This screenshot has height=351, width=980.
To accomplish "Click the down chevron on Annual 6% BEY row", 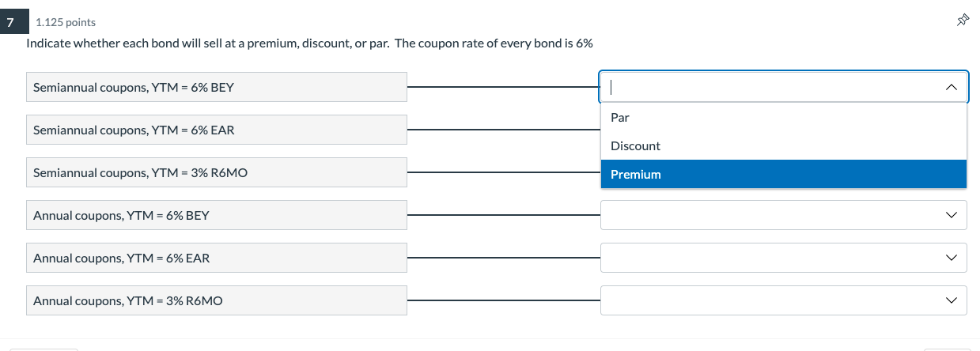I will tap(950, 215).
